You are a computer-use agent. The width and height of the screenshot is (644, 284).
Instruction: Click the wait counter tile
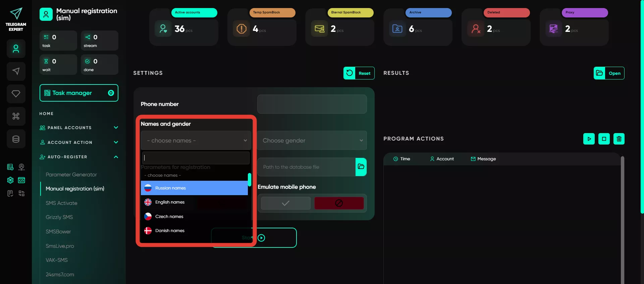(x=58, y=64)
